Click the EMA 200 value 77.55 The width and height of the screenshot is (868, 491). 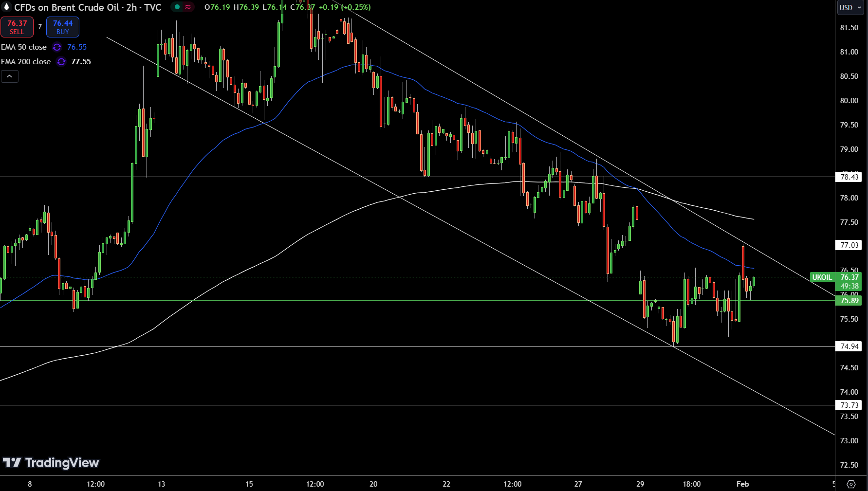coord(81,62)
